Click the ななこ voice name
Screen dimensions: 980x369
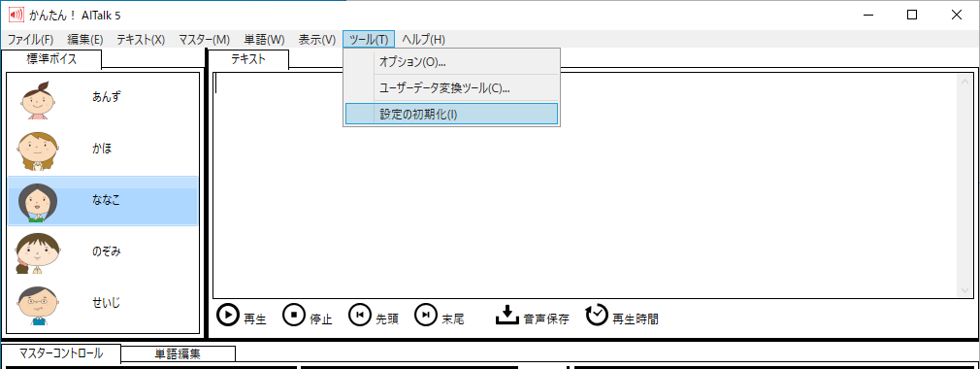[107, 200]
